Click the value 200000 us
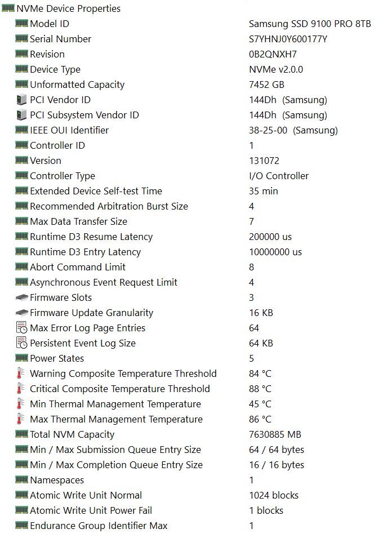Image resolution: width=392 pixels, height=538 pixels. tap(270, 237)
